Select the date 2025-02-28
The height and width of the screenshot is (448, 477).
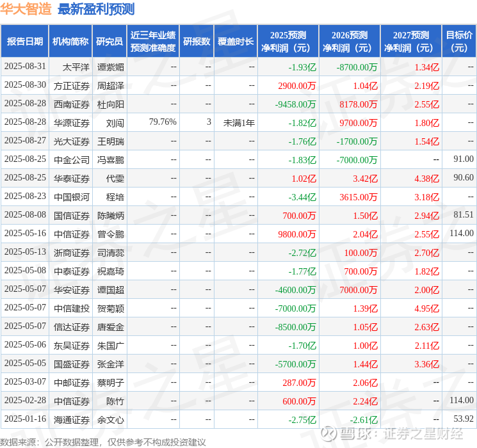[x=25, y=400]
